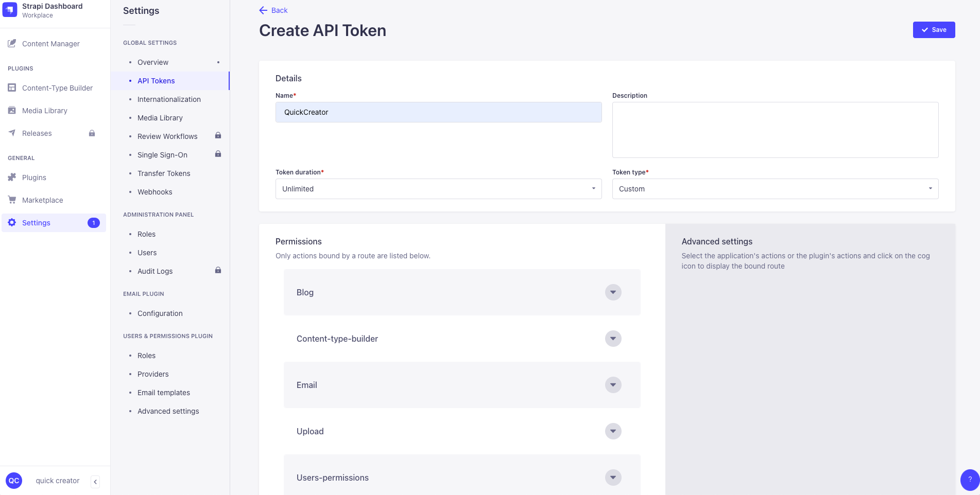Click the Marketplace cart icon
The width and height of the screenshot is (980, 495).
(12, 200)
